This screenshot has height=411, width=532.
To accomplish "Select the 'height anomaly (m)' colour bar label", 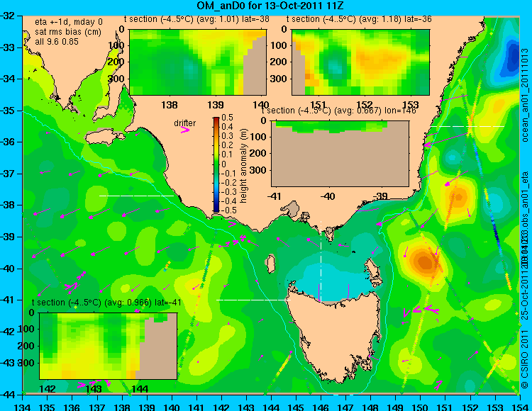I will click(x=243, y=166).
